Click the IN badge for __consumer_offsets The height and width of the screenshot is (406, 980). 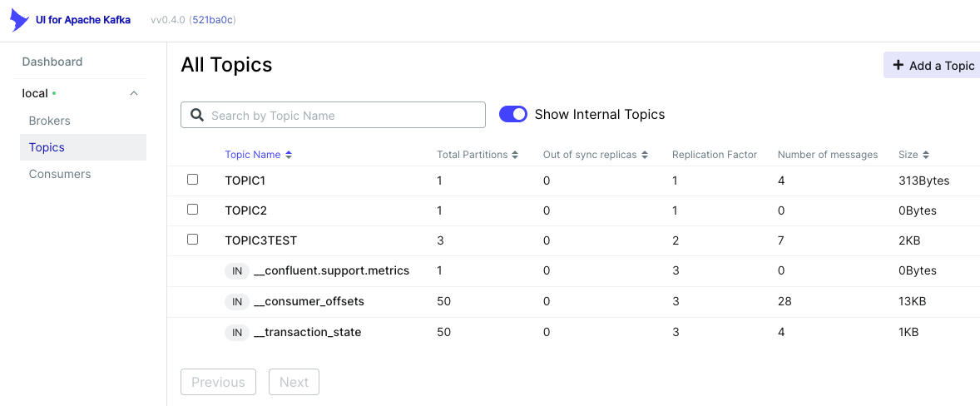point(237,301)
